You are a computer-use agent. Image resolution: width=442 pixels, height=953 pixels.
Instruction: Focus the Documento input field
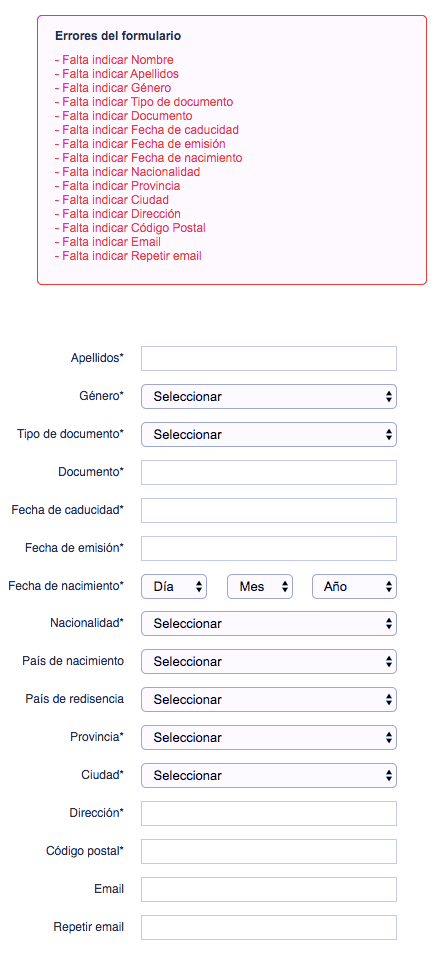269,472
